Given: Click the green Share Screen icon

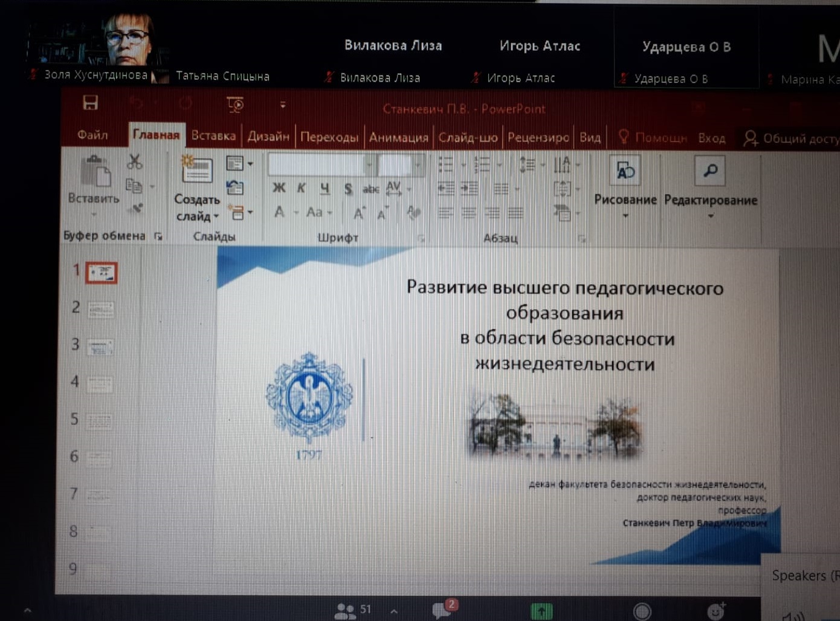Looking at the screenshot, I should coord(541,611).
